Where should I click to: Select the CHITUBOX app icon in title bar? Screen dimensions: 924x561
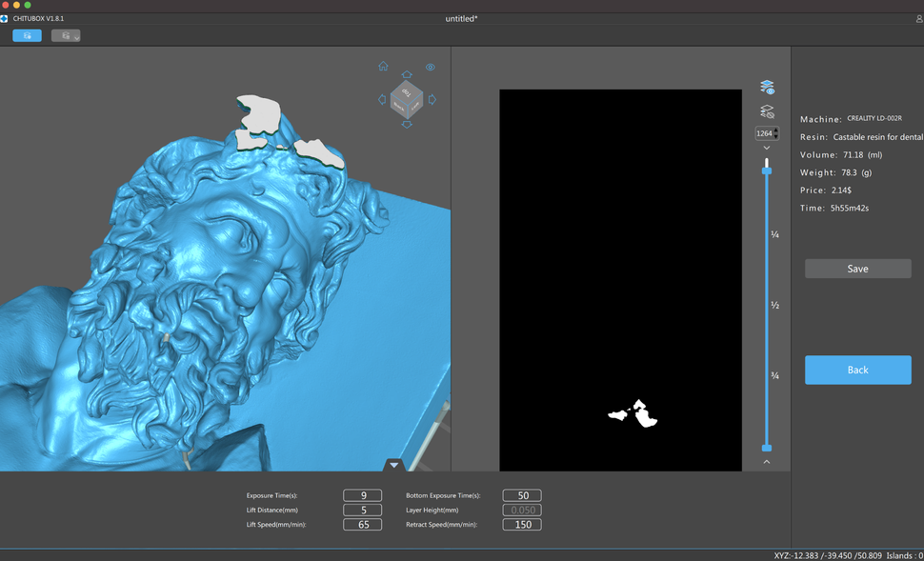(x=8, y=16)
